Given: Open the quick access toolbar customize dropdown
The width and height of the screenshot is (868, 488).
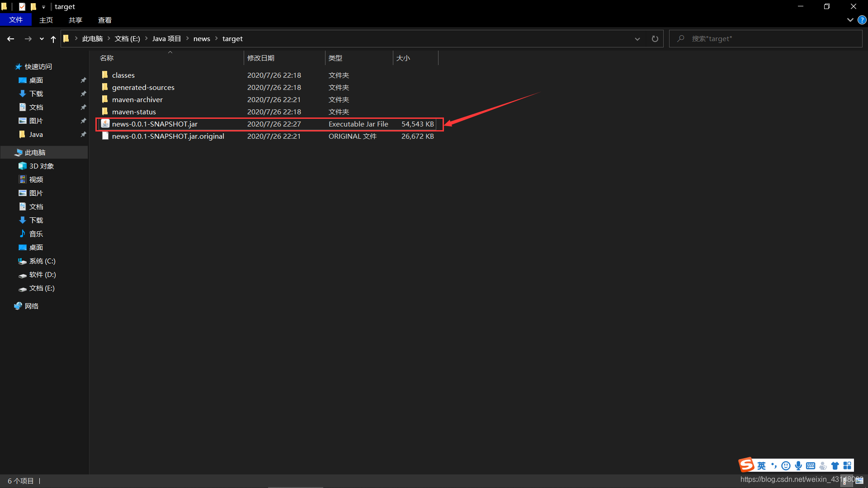Looking at the screenshot, I should pos(43,7).
